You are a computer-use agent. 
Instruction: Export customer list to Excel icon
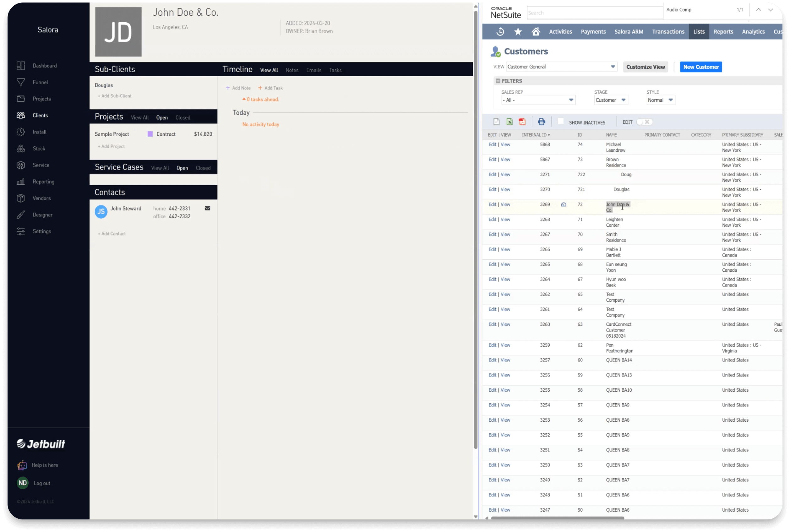[509, 122]
